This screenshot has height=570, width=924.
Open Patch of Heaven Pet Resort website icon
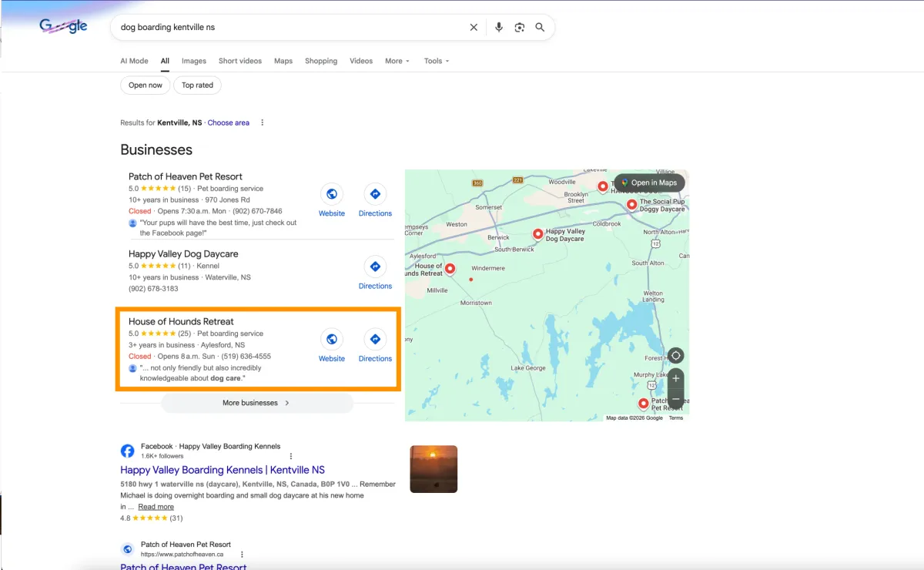pos(332,194)
